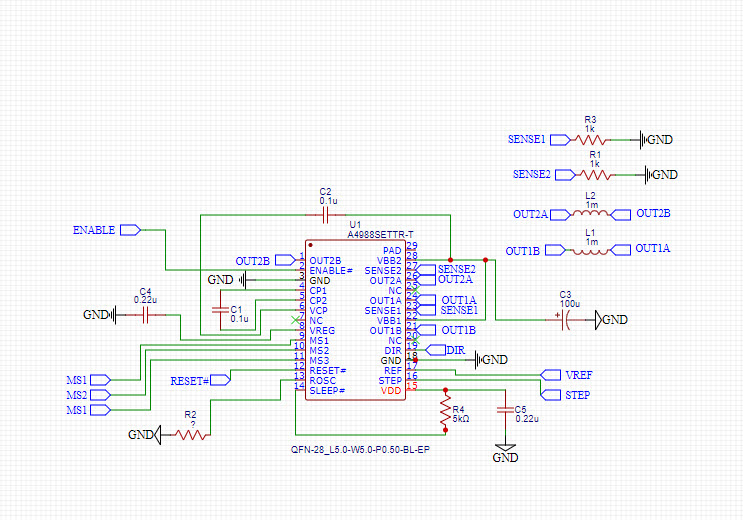Select resistor R1 symbol near SENSE2
The width and height of the screenshot is (743, 520).
pos(595,175)
